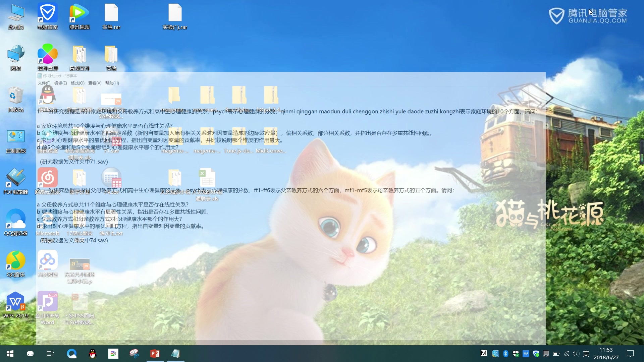Click the Notepad horizontal scrollbar track
This screenshot has height=362, width=644.
click(x=288, y=342)
